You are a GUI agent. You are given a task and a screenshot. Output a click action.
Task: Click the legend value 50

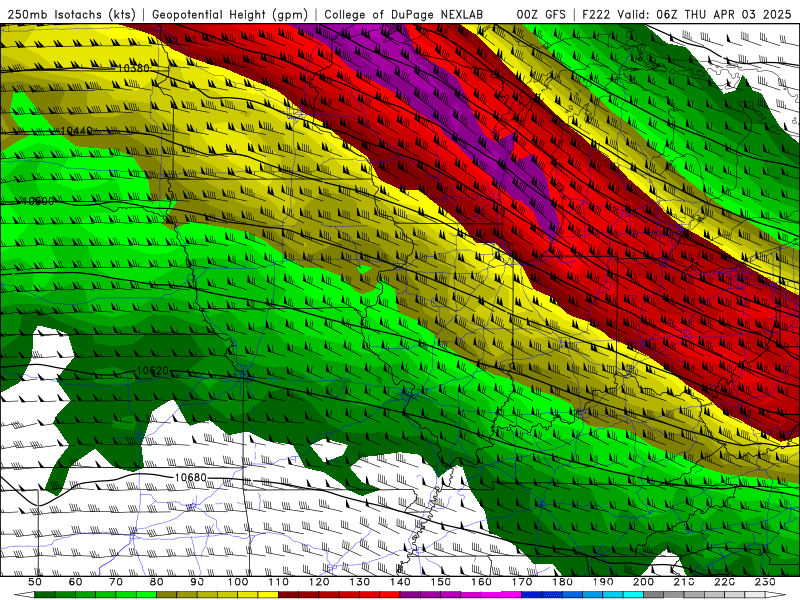pos(35,582)
